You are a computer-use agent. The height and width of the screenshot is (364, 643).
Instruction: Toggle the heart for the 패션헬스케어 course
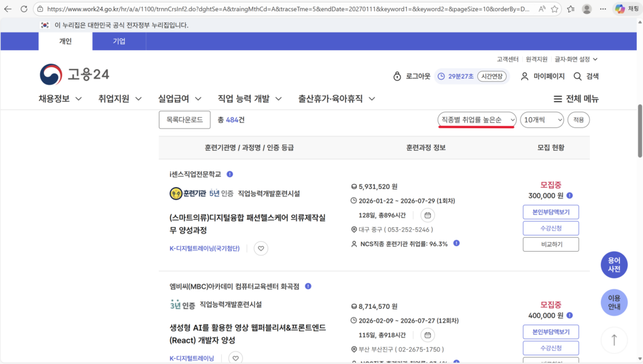pyautogui.click(x=261, y=248)
